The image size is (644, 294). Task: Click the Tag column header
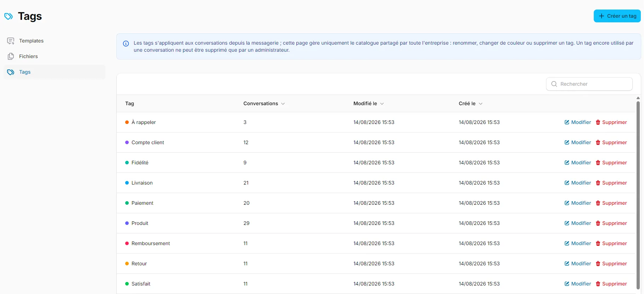[129, 103]
